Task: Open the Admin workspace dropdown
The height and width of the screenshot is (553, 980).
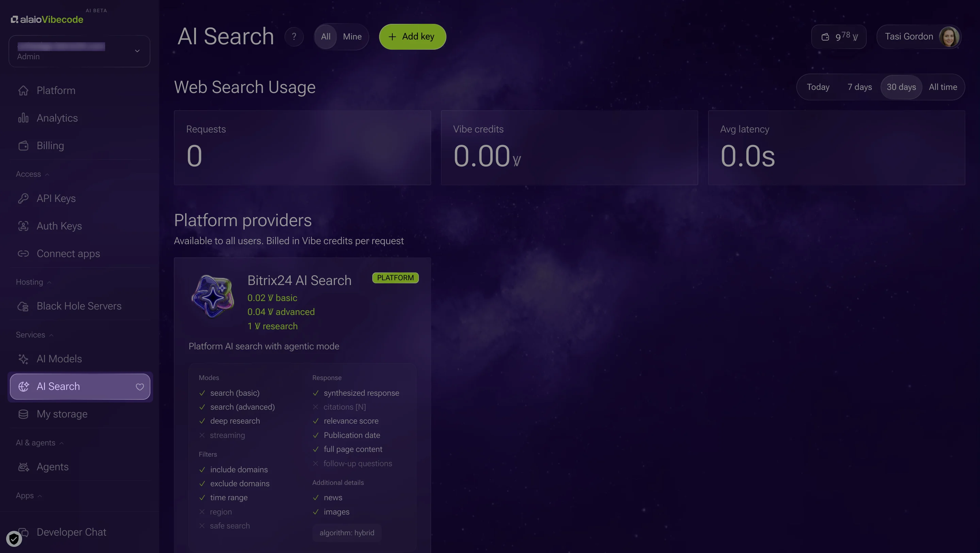Action: [x=79, y=51]
